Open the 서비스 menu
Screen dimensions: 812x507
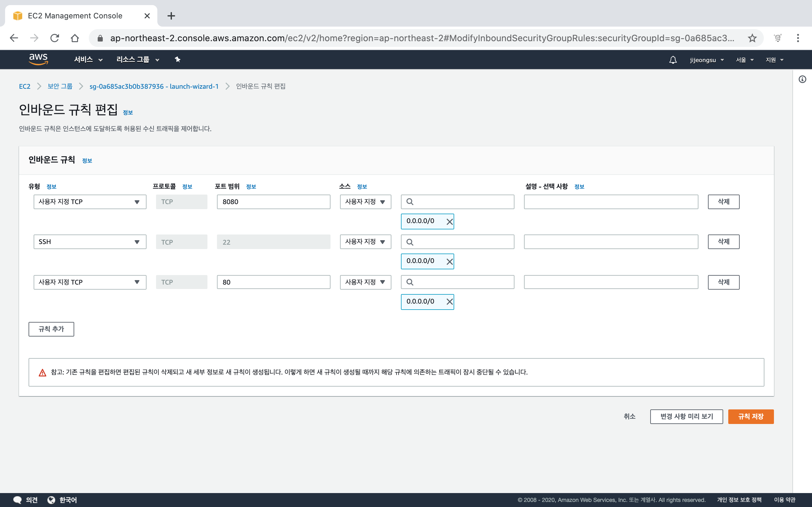88,60
